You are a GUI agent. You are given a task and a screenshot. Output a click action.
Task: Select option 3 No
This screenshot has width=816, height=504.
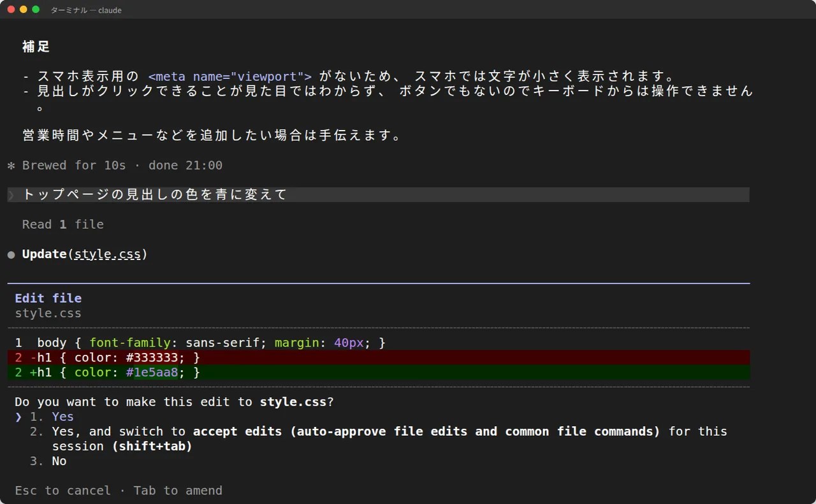(48, 461)
